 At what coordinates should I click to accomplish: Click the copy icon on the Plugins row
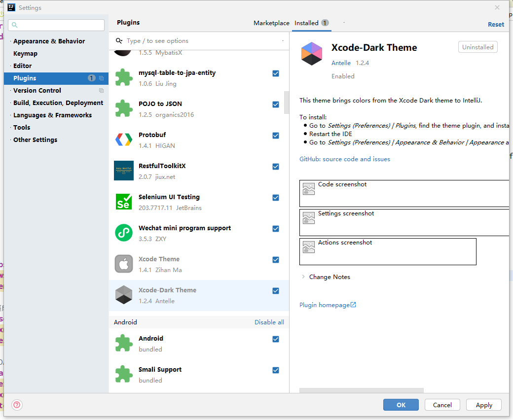click(102, 78)
